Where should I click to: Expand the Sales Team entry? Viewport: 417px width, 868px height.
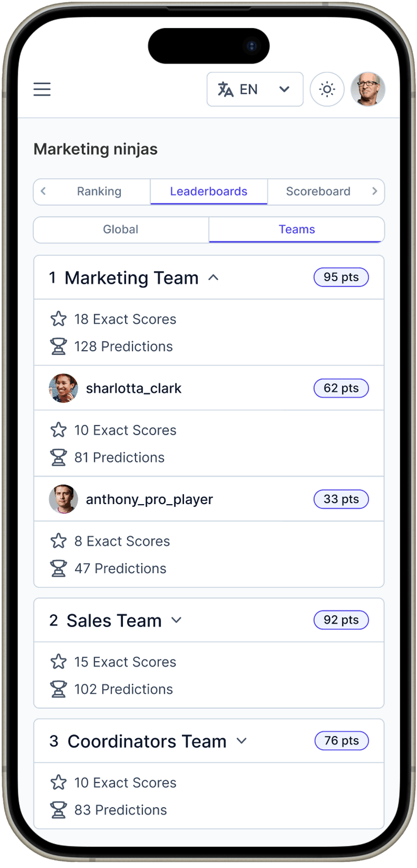(x=177, y=620)
